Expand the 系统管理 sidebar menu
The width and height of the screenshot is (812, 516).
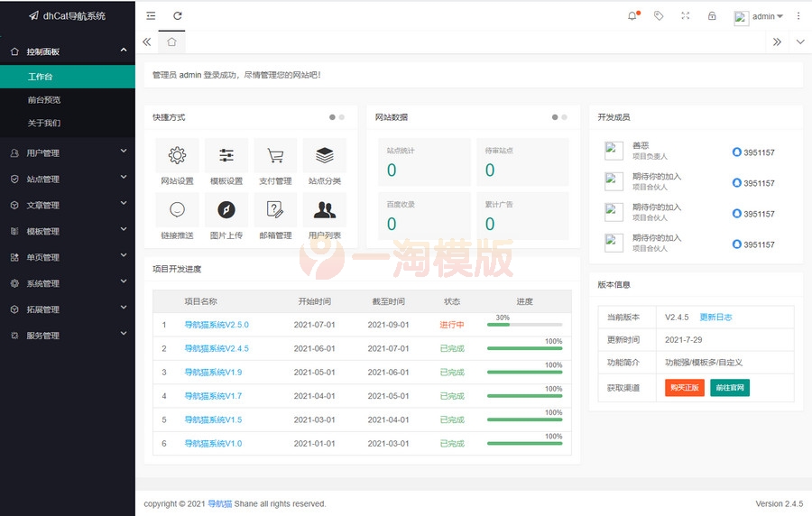[x=68, y=283]
